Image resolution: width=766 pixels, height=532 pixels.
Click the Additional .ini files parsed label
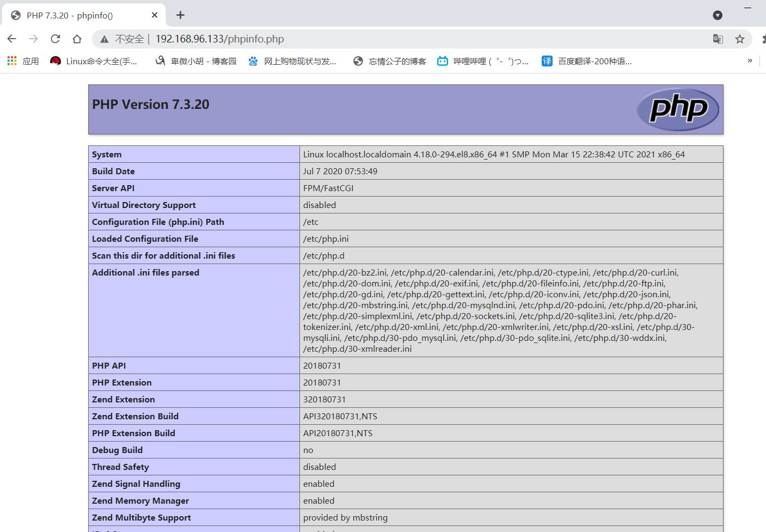(x=145, y=272)
